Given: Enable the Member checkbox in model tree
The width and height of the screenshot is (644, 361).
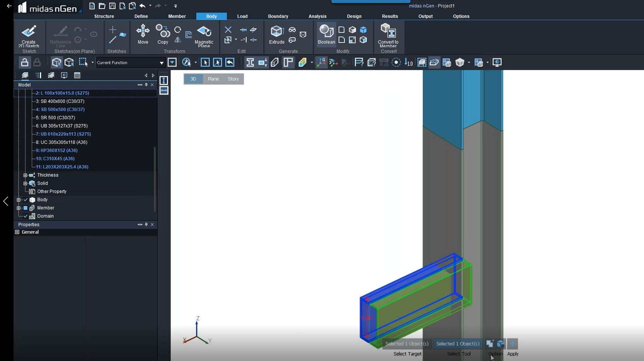Looking at the screenshot, I should (25, 208).
